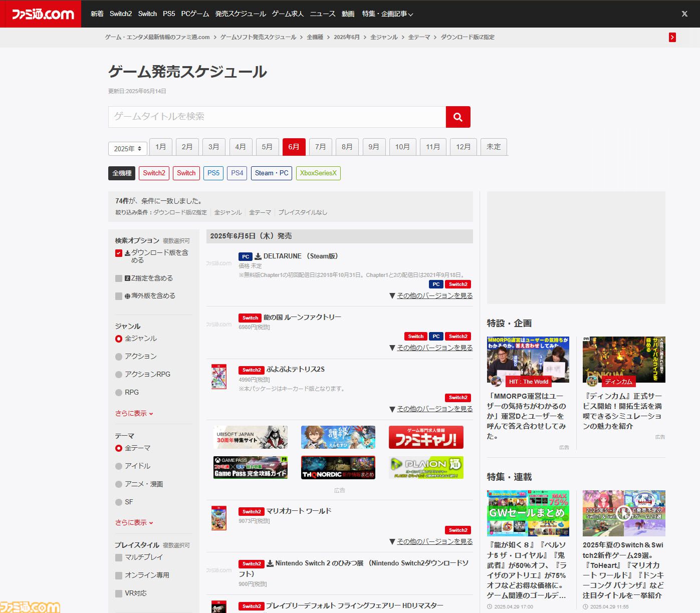Open マリオカート ワールド title link
The width and height of the screenshot is (700, 613).
[x=299, y=511]
